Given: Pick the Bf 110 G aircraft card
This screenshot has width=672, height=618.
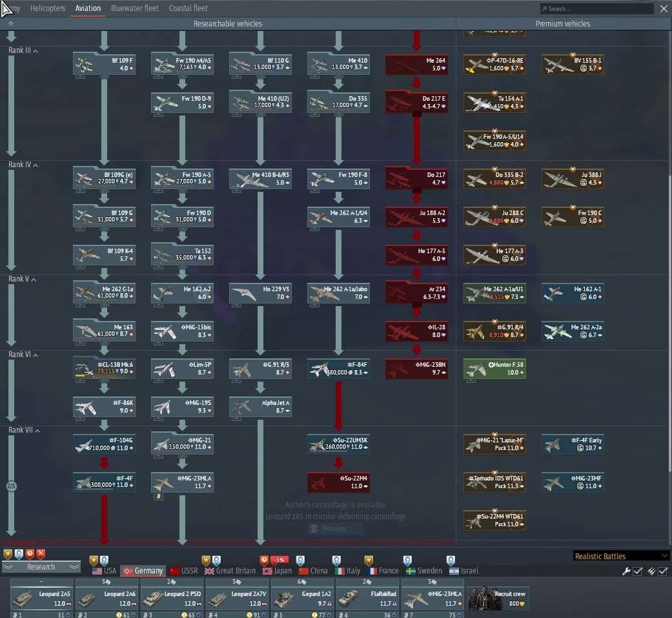Looking at the screenshot, I should tap(261, 65).
